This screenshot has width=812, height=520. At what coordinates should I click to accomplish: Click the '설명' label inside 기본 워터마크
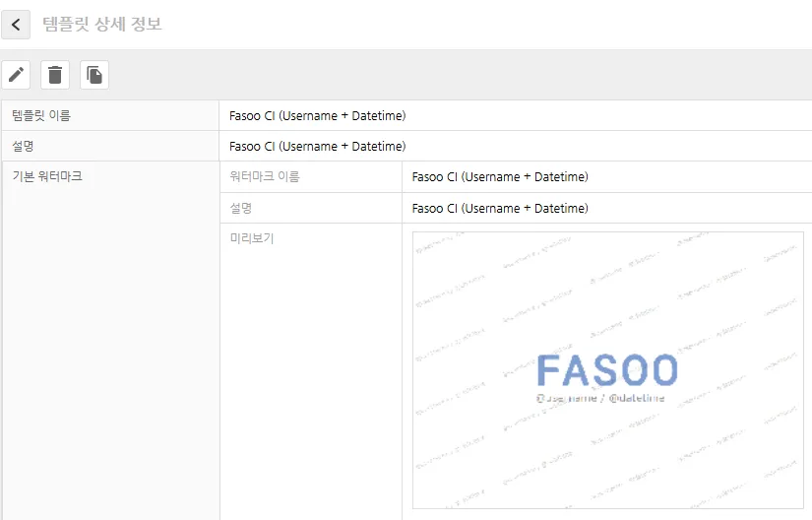coord(241,208)
